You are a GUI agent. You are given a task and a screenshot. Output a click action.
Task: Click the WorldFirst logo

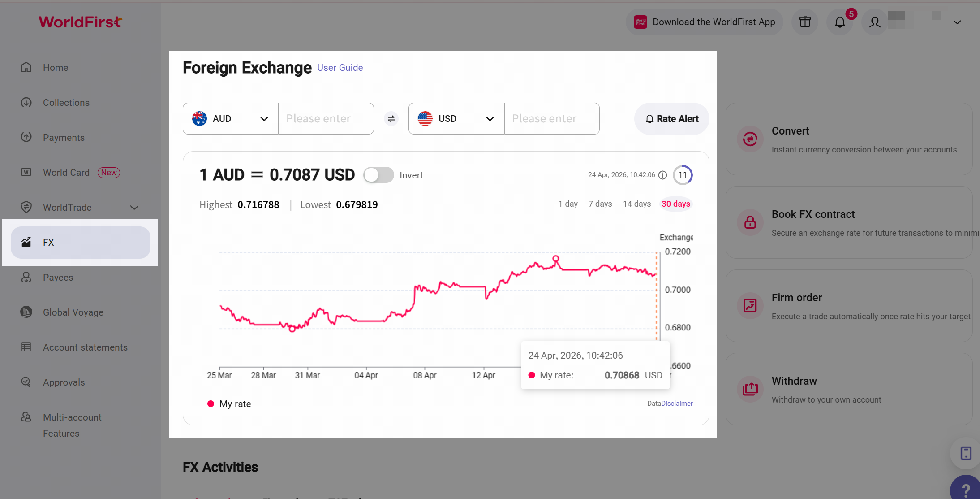pyautogui.click(x=80, y=22)
